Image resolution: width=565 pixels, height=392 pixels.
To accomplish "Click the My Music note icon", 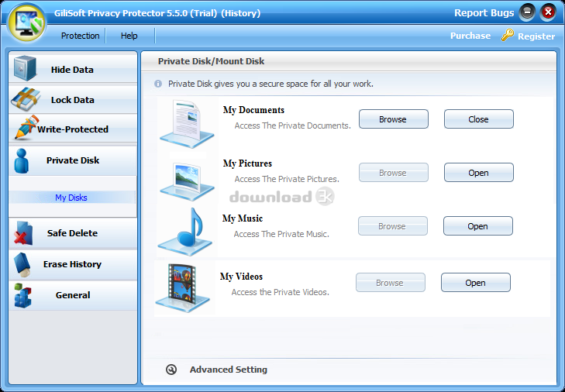I will tap(185, 232).
